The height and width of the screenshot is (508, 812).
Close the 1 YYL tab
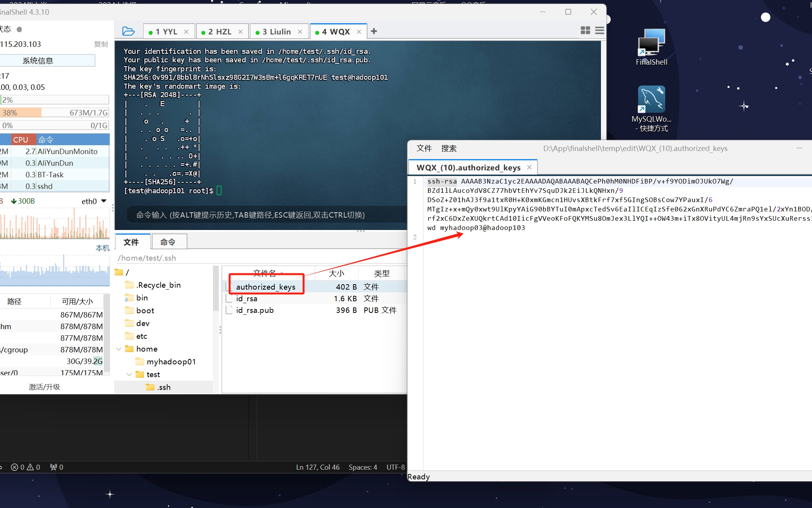[x=186, y=32]
